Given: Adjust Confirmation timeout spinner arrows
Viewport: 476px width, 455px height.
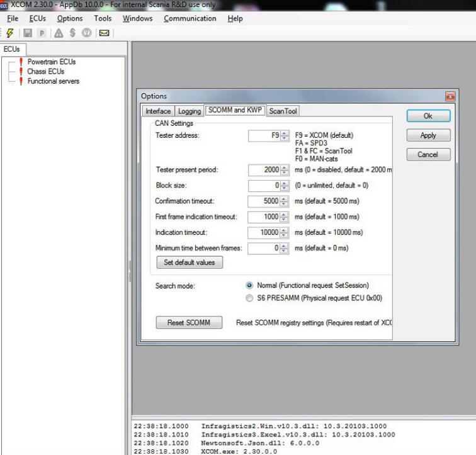Looking at the screenshot, I should 284,201.
